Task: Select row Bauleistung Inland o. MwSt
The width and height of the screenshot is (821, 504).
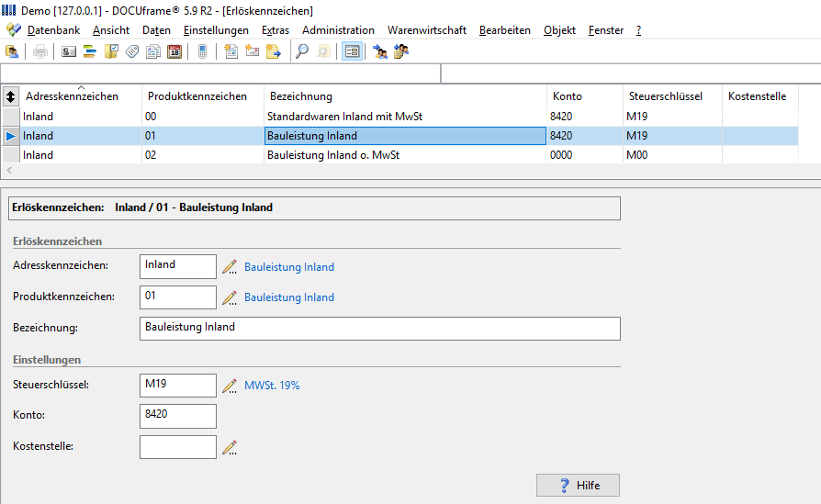Action: click(400, 155)
